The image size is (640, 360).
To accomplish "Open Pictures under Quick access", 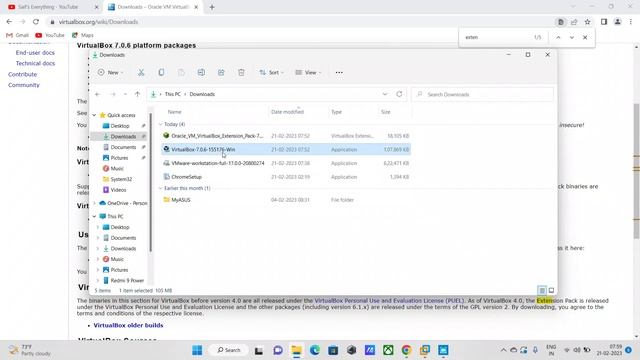I will pos(119,158).
